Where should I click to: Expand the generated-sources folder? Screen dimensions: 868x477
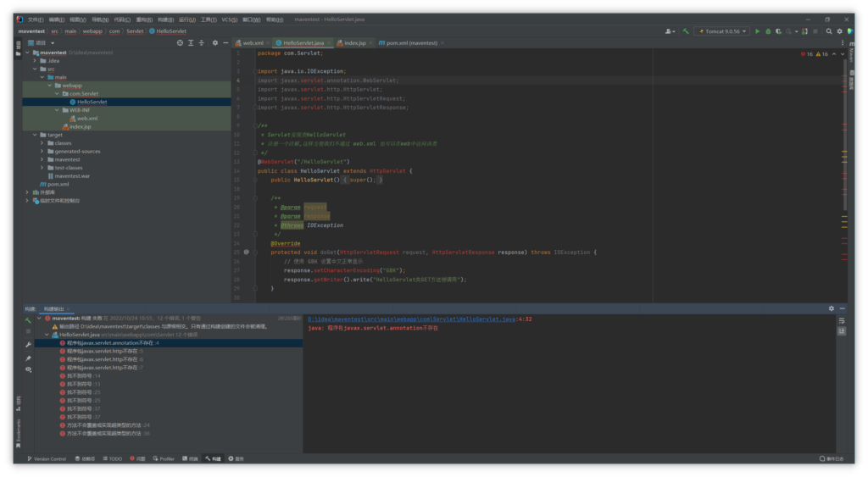42,151
